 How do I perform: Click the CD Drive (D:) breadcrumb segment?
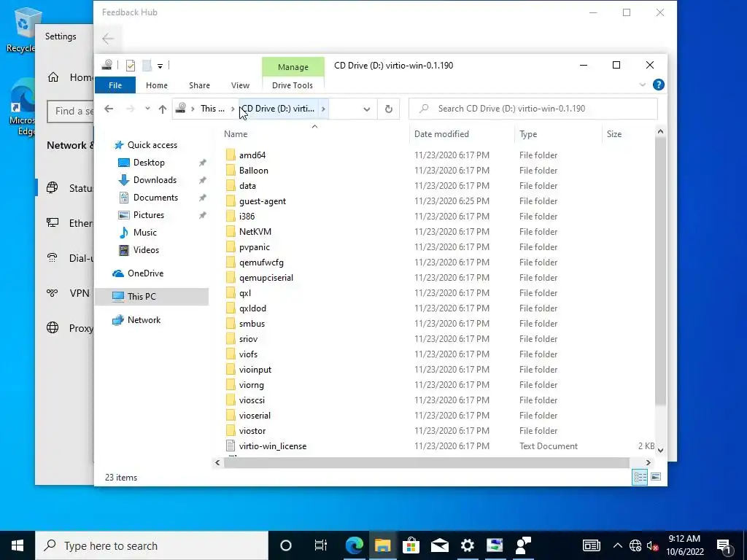(x=277, y=109)
